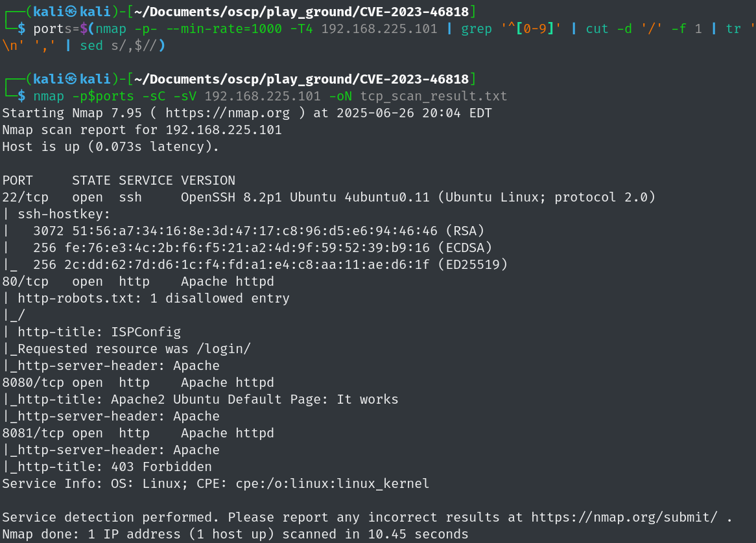Click the 403 Forbidden title text
756x543 pixels.
pos(161,467)
